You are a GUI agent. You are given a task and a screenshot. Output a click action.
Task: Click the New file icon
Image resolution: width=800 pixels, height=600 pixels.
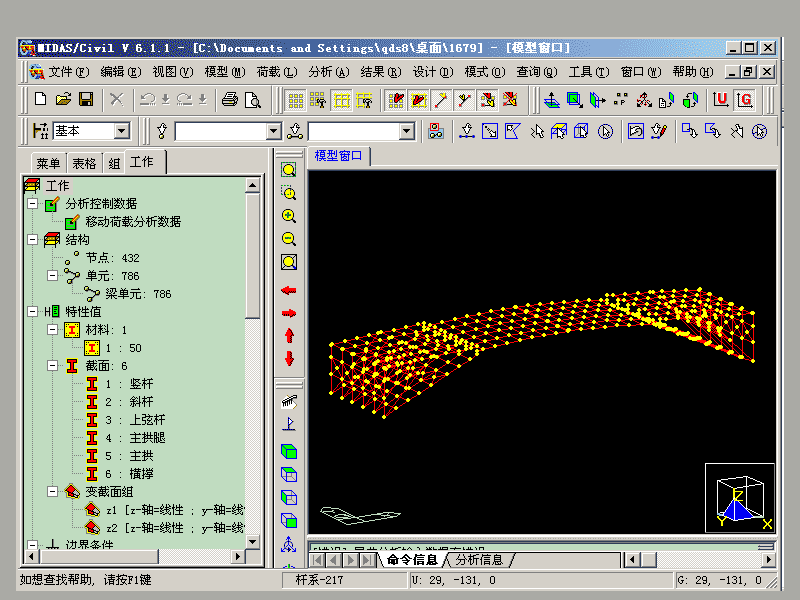point(40,99)
